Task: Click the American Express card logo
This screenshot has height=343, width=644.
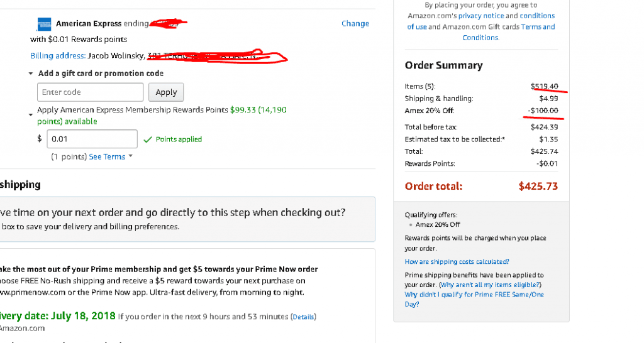Action: 45,24
